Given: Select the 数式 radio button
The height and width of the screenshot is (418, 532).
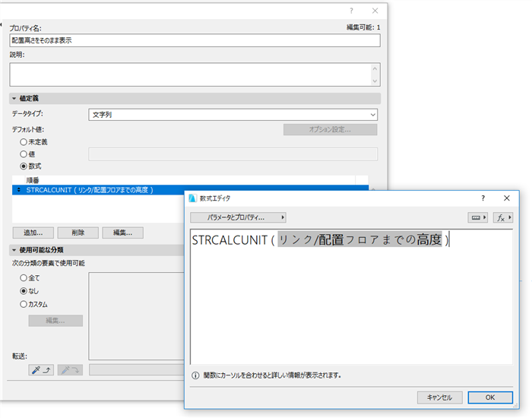Looking at the screenshot, I should click(24, 166).
